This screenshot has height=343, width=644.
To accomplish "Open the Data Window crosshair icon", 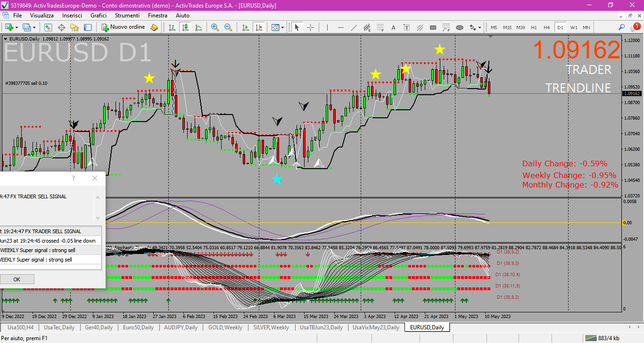I will click(x=61, y=27).
